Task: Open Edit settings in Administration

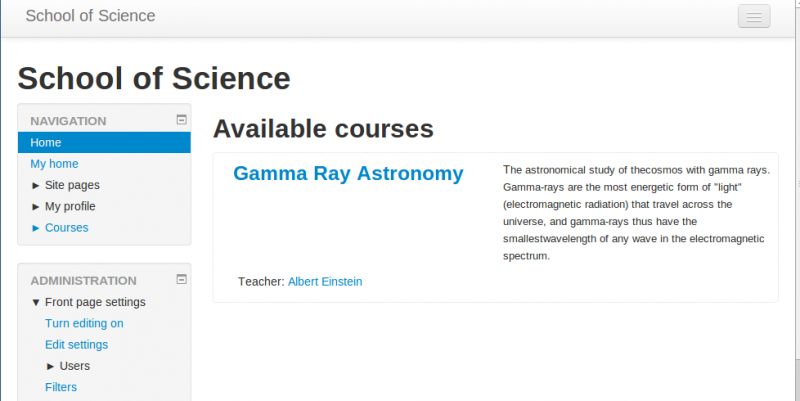Action: [x=76, y=345]
